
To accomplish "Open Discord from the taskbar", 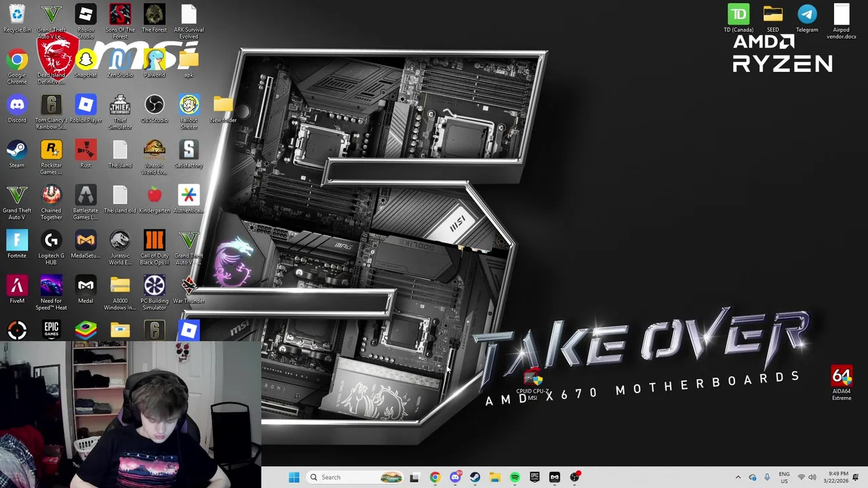I will click(x=455, y=477).
